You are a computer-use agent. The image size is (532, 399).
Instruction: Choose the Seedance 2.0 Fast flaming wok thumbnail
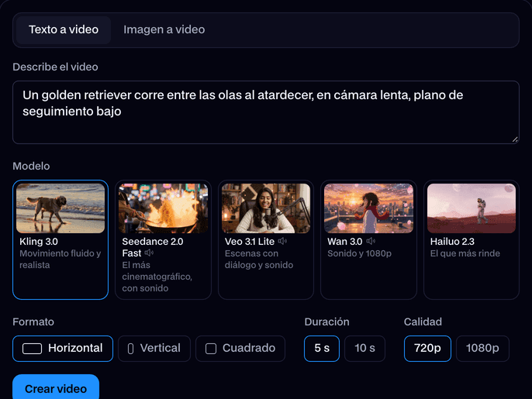click(x=163, y=208)
